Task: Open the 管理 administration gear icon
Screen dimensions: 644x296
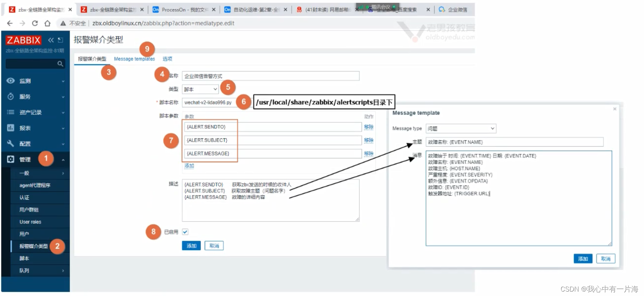Action: 11,159
